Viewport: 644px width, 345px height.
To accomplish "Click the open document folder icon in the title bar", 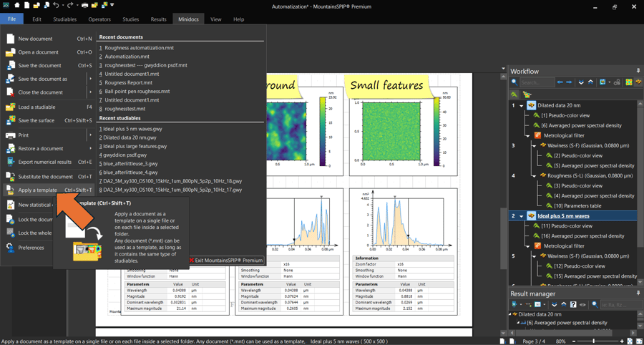I will (x=36, y=5).
